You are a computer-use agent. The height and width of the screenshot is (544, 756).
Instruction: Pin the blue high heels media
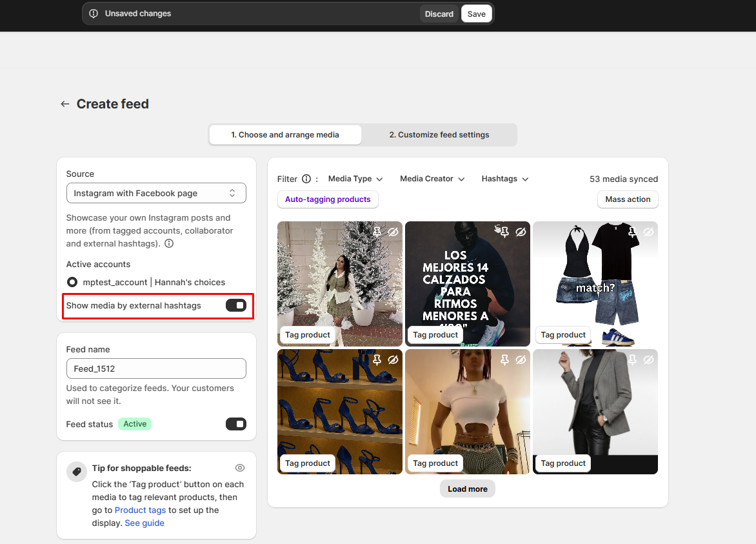click(x=378, y=359)
